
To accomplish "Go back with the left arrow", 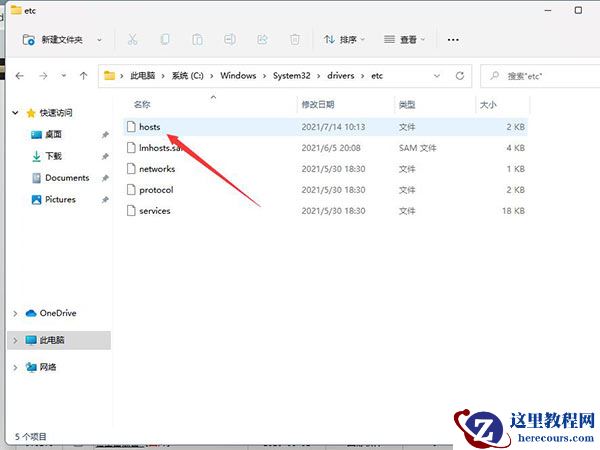I will click(x=20, y=76).
